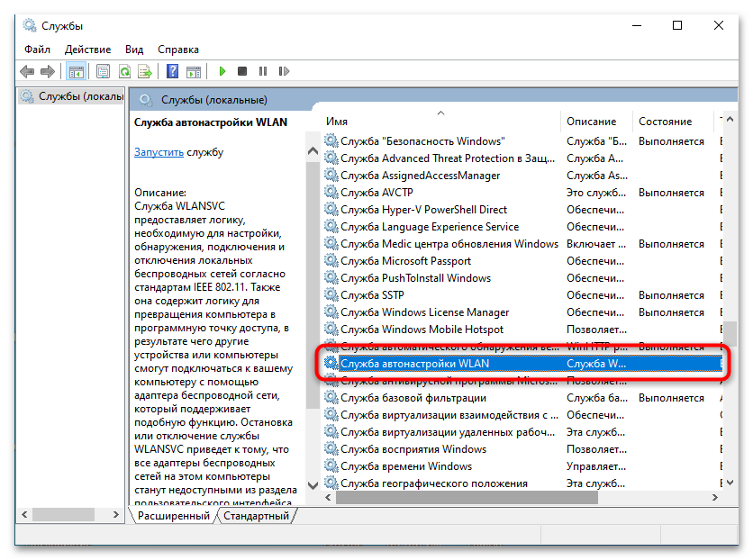Open the Файл menu
This screenshot has height=560, width=753.
click(x=37, y=50)
